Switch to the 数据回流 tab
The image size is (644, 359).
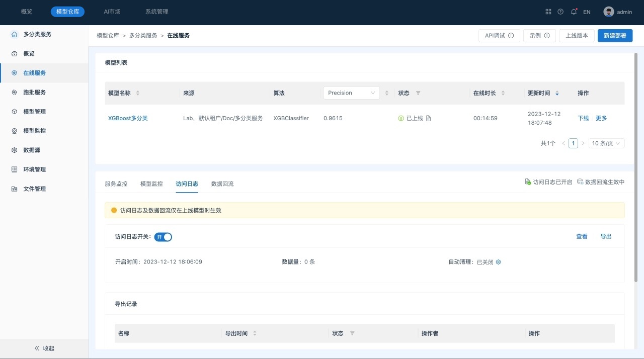tap(222, 184)
